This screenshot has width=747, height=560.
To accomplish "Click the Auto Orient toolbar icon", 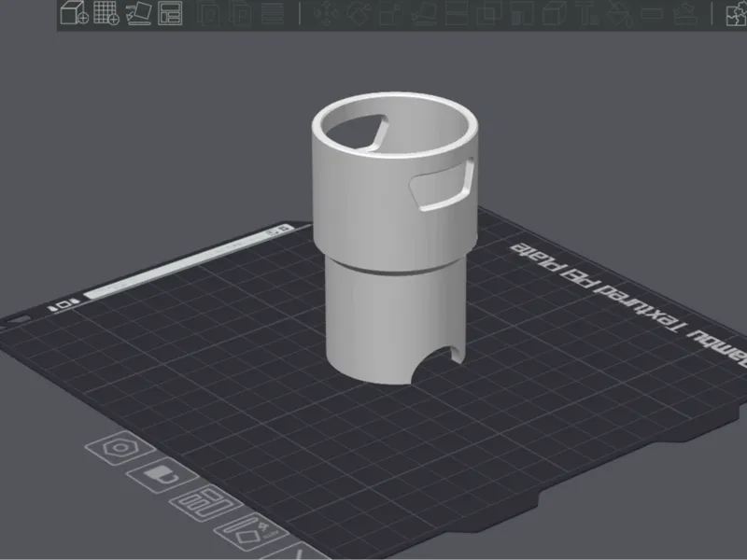I will tap(138, 13).
